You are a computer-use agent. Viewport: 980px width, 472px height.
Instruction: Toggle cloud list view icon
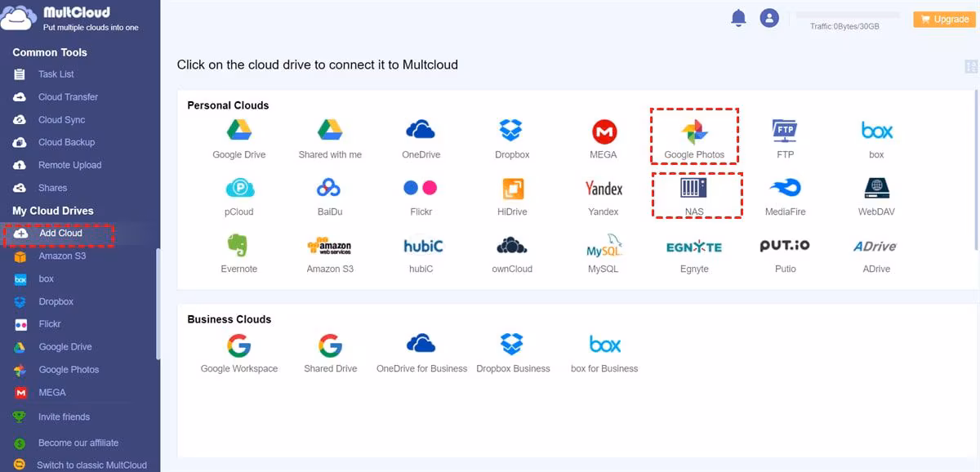click(971, 67)
